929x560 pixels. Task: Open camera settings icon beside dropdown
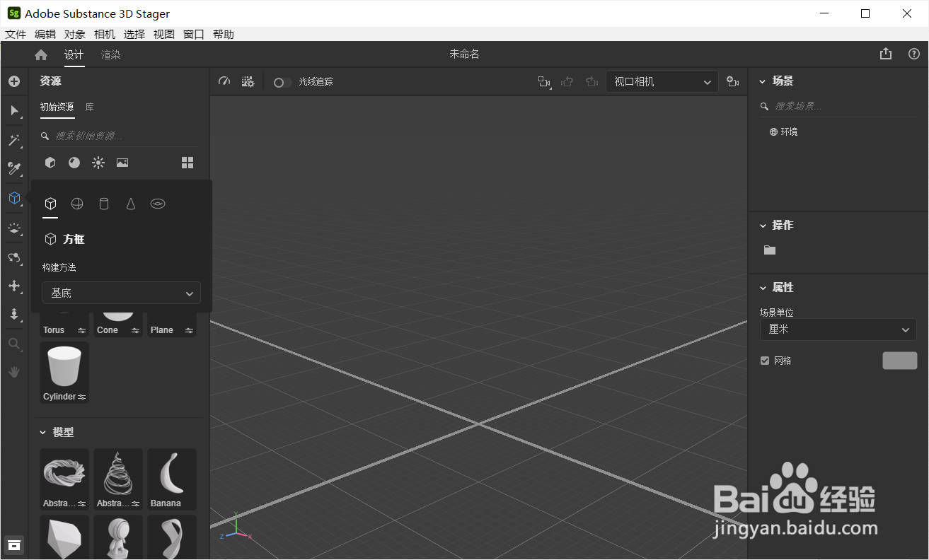pos(733,82)
